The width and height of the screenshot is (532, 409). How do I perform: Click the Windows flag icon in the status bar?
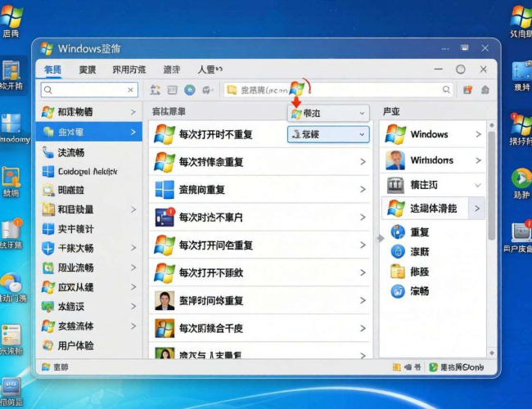tap(46, 367)
